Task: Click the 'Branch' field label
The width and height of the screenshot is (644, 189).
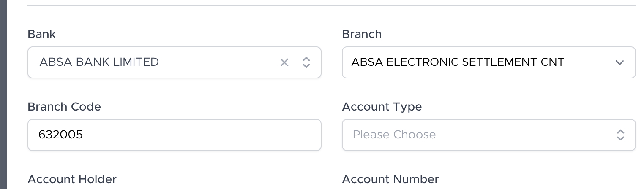Action: [x=362, y=34]
